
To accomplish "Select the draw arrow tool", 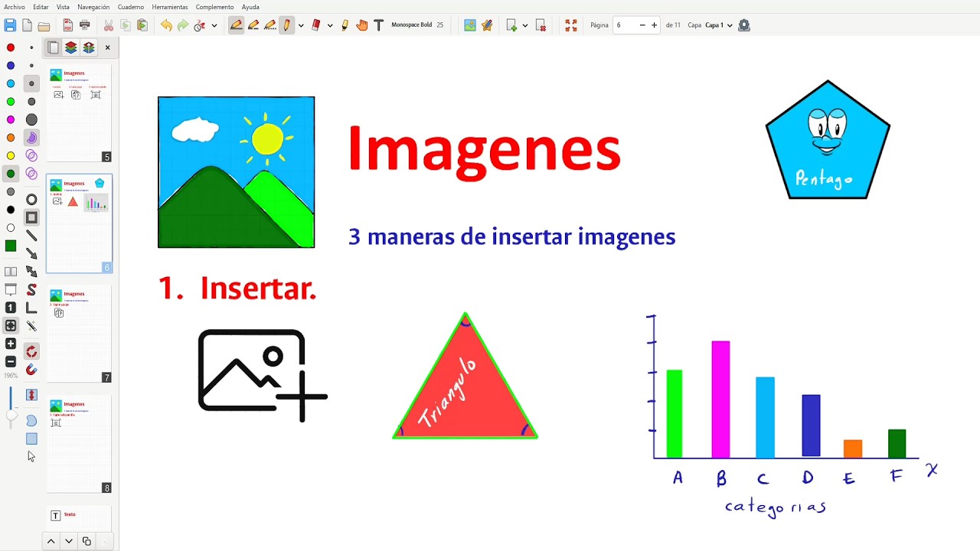I will pos(31,253).
